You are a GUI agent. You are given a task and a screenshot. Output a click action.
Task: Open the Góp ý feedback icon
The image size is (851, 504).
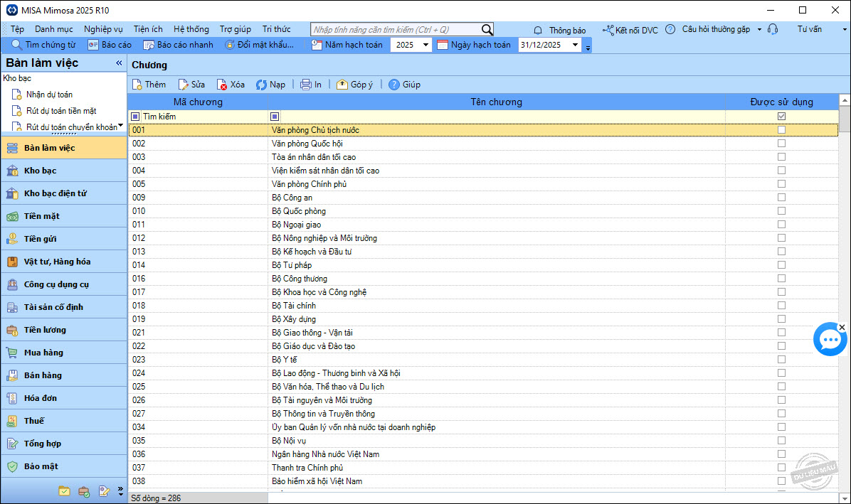[x=342, y=85]
